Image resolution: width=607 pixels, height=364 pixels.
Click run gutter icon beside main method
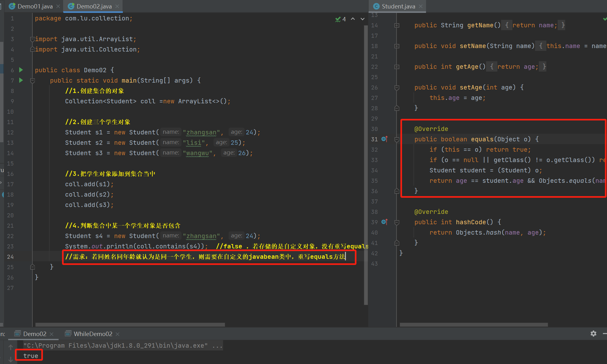tap(21, 80)
